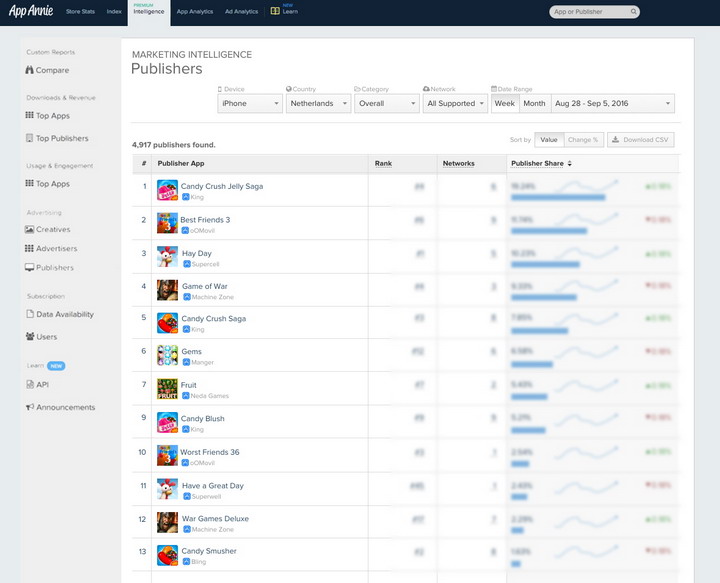Image resolution: width=720 pixels, height=583 pixels.
Task: Open the Hay Day app link
Action: pyautogui.click(x=197, y=253)
